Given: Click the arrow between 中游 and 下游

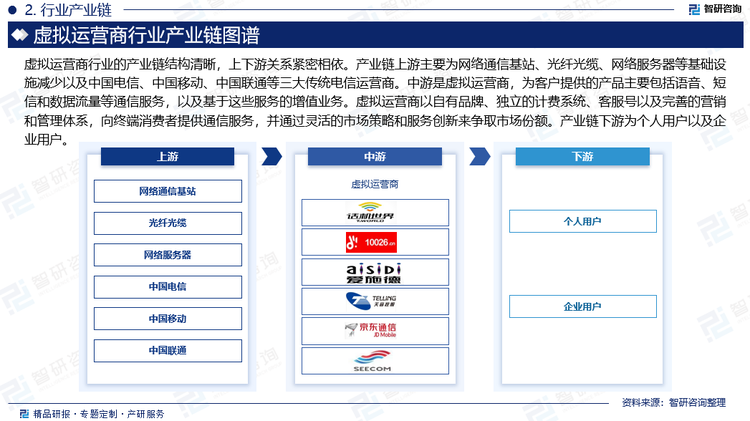Looking at the screenshot, I should pos(480,156).
